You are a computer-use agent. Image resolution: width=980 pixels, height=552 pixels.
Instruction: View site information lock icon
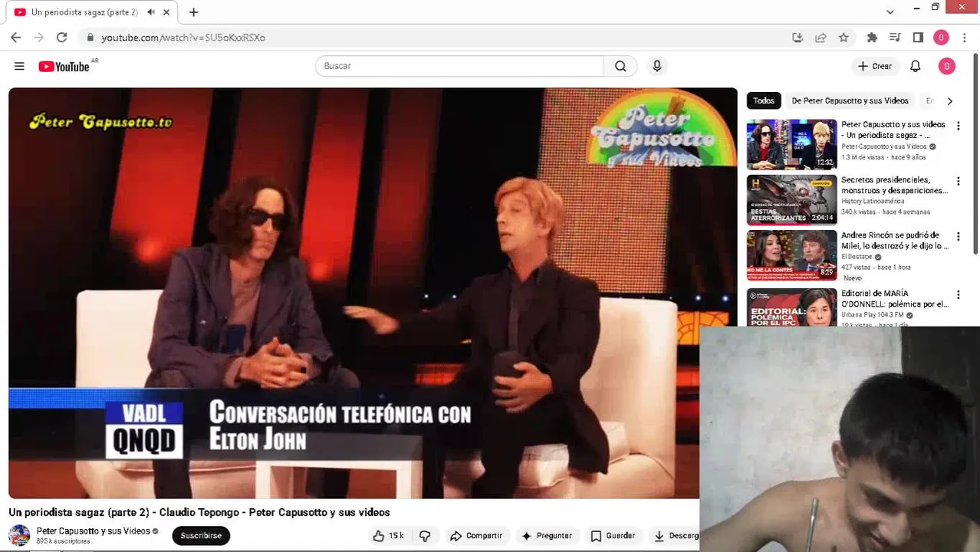click(x=90, y=37)
